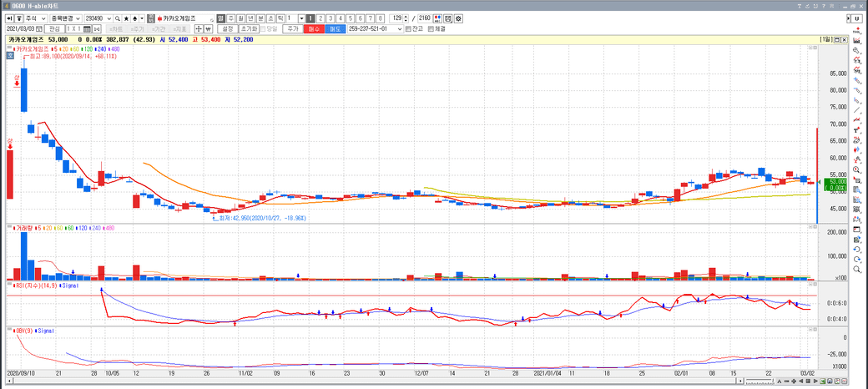Click the stock code field 293490
This screenshot has height=389, width=868.
tap(97, 18)
